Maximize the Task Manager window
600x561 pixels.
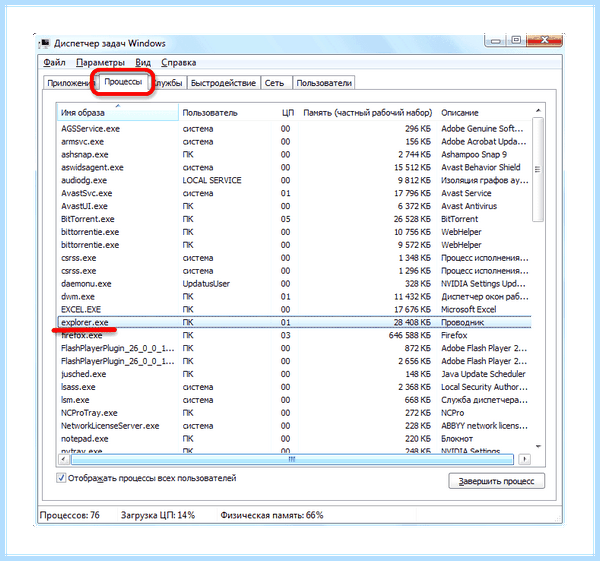516,41
